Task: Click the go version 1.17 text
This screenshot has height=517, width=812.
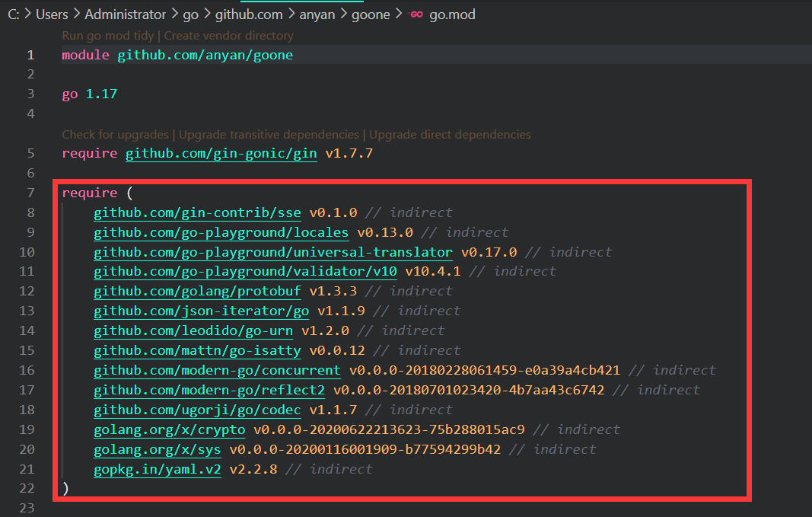Action: (101, 94)
